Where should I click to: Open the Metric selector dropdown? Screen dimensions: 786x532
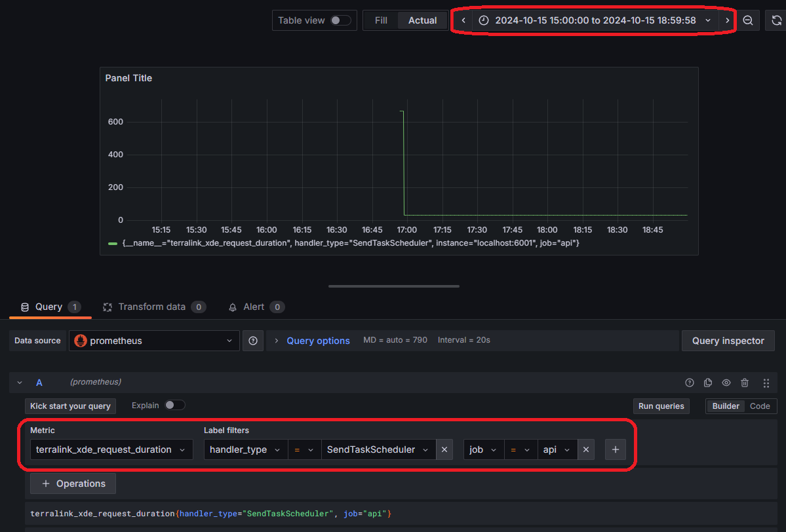coord(111,449)
